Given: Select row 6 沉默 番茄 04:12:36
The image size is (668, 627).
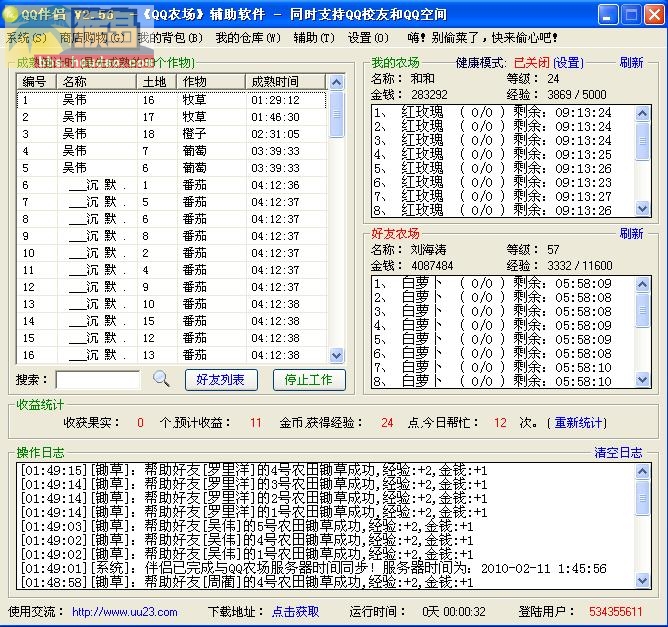Looking at the screenshot, I should click(x=172, y=185).
